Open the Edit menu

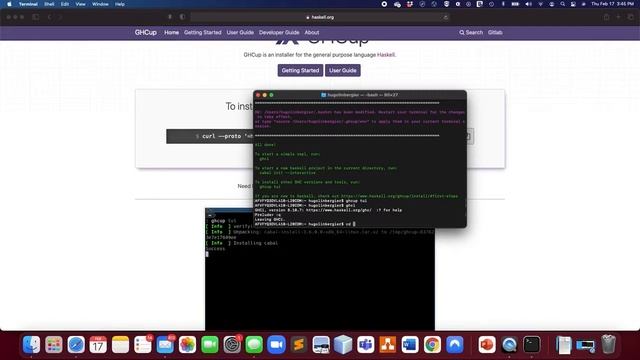point(65,4)
